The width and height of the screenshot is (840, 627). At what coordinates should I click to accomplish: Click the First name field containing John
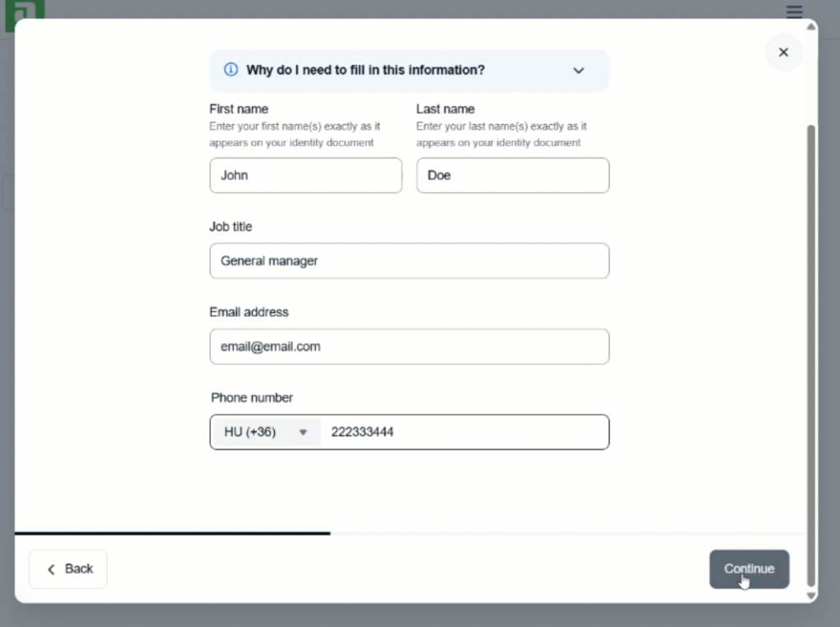[x=305, y=176]
